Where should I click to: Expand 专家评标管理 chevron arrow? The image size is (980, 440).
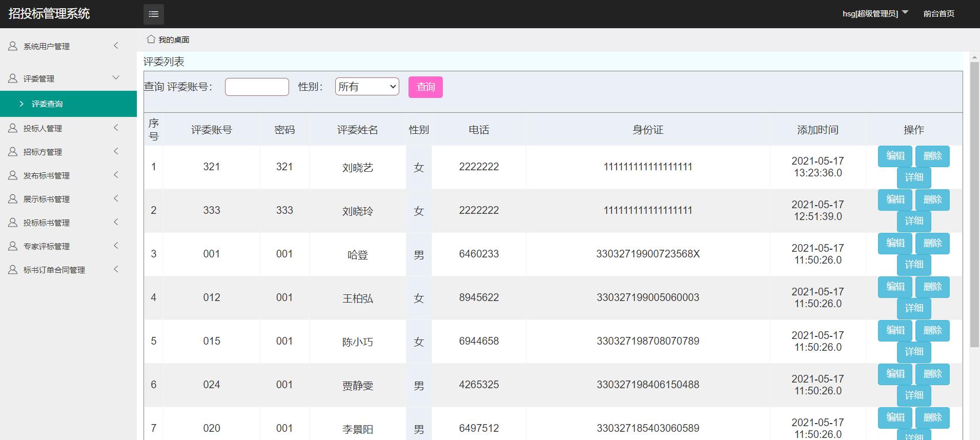[116, 246]
